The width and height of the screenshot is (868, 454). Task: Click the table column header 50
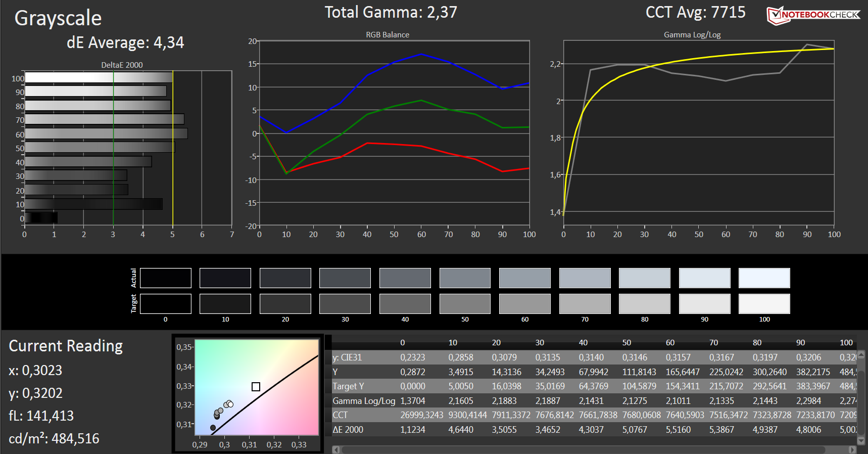(x=626, y=343)
